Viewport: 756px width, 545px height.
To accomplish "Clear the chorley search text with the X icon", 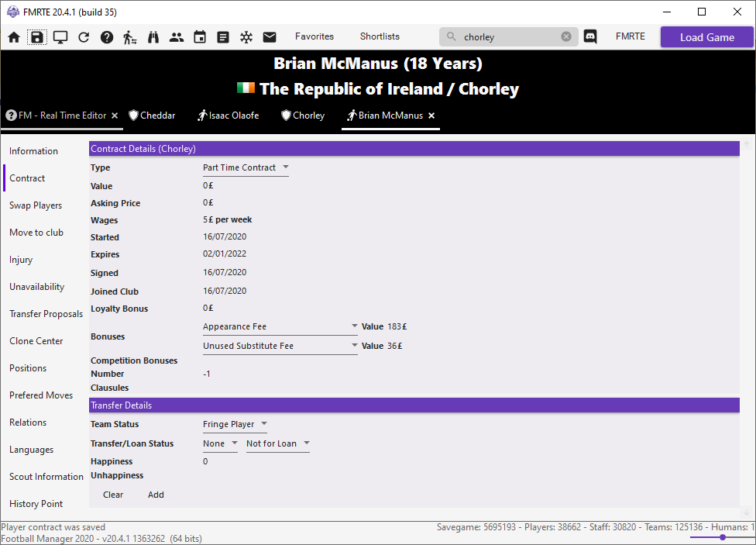I will click(566, 36).
